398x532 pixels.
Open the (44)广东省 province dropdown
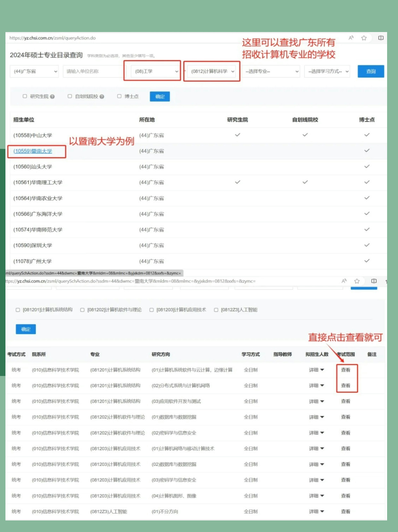pos(34,71)
